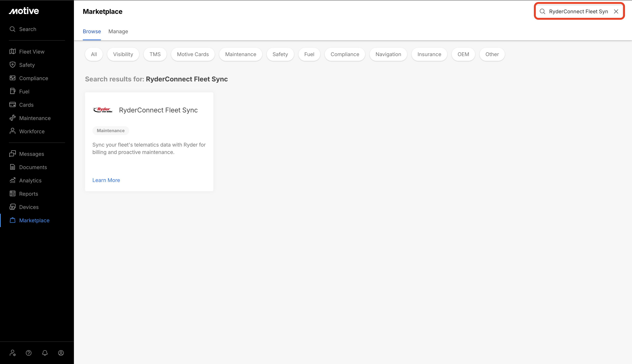Screen dimensions: 632x364
Task: Filter by Navigation category
Action: pos(388,54)
